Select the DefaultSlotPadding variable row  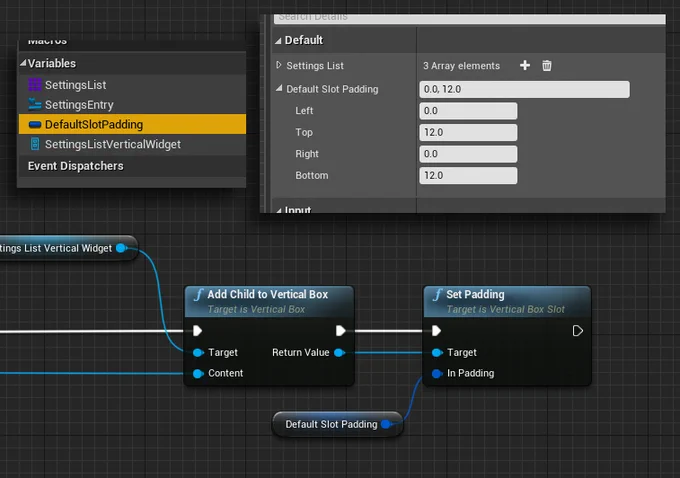coord(132,124)
